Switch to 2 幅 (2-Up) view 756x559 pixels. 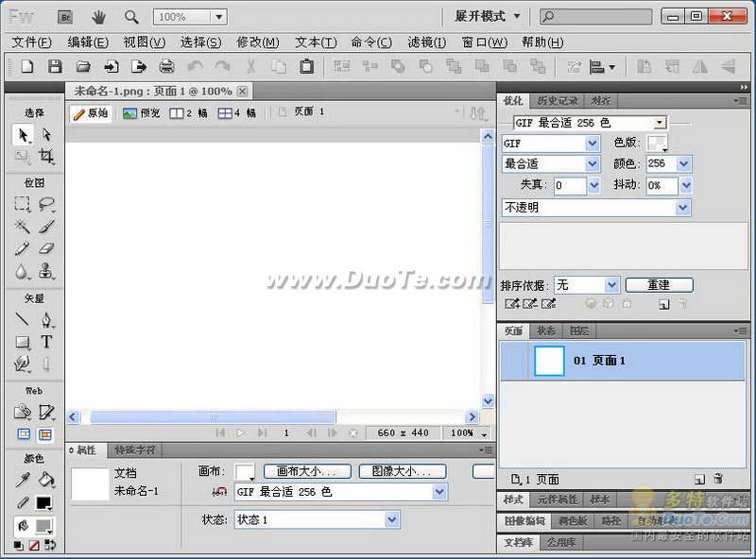[x=188, y=113]
